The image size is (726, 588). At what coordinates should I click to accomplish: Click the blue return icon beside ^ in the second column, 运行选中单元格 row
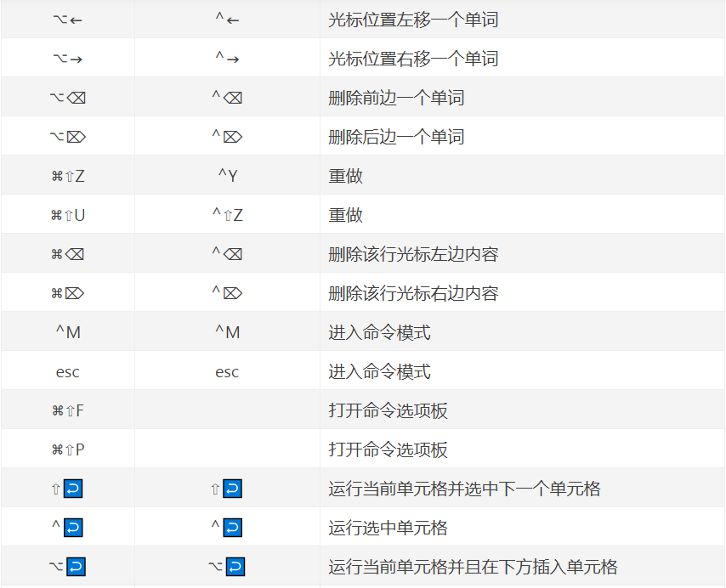point(232,528)
